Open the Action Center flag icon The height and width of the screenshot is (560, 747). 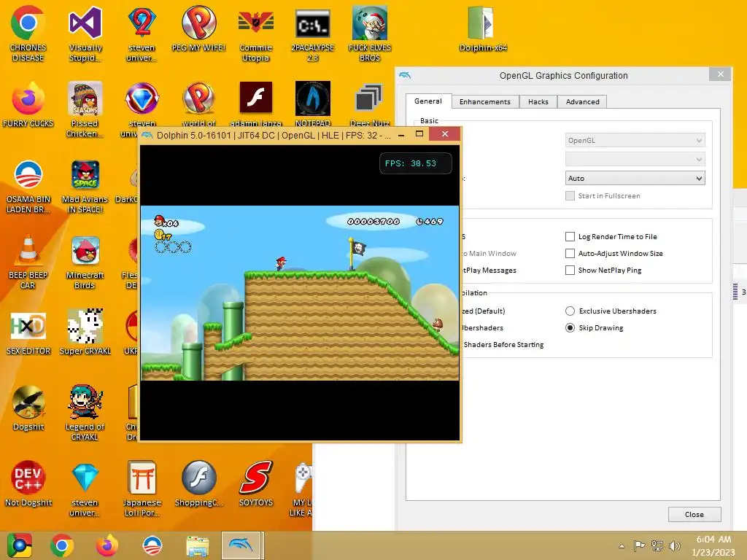pos(639,546)
